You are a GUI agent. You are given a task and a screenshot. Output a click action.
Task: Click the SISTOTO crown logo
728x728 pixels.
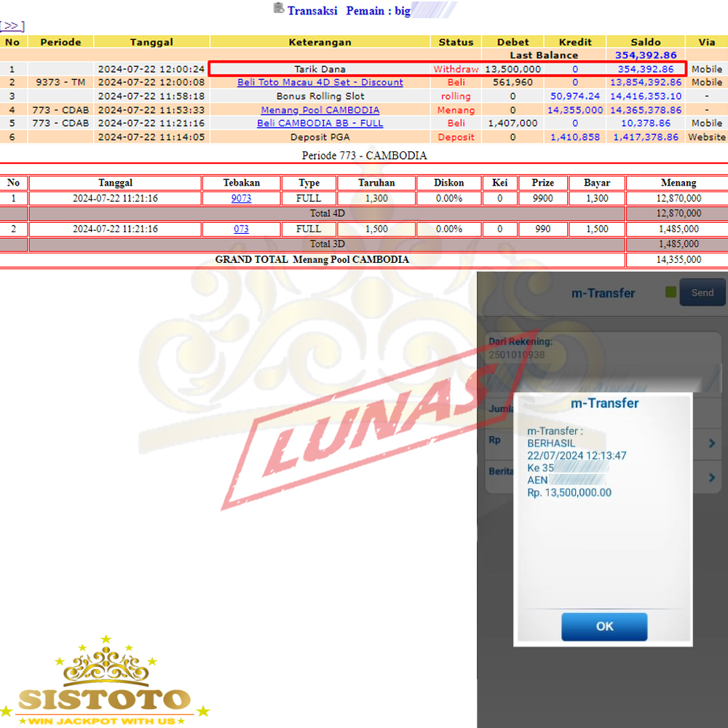click(106, 681)
